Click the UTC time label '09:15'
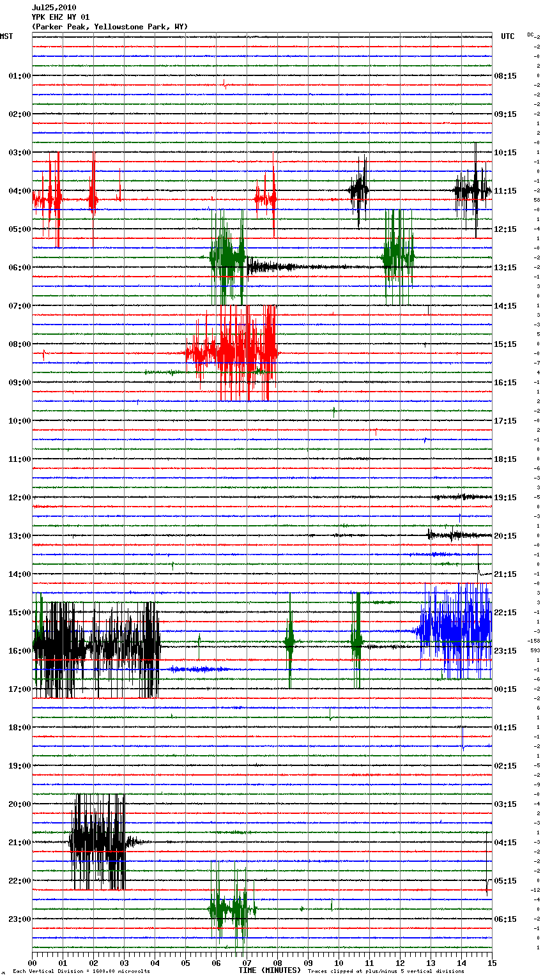 point(505,114)
